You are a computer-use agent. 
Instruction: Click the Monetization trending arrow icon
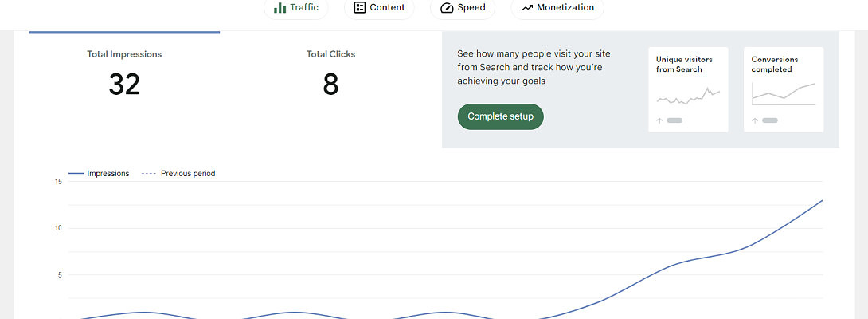tap(526, 8)
